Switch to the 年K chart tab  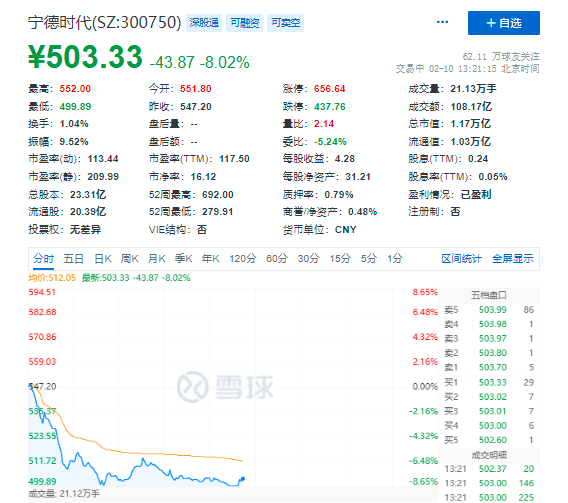point(210,259)
